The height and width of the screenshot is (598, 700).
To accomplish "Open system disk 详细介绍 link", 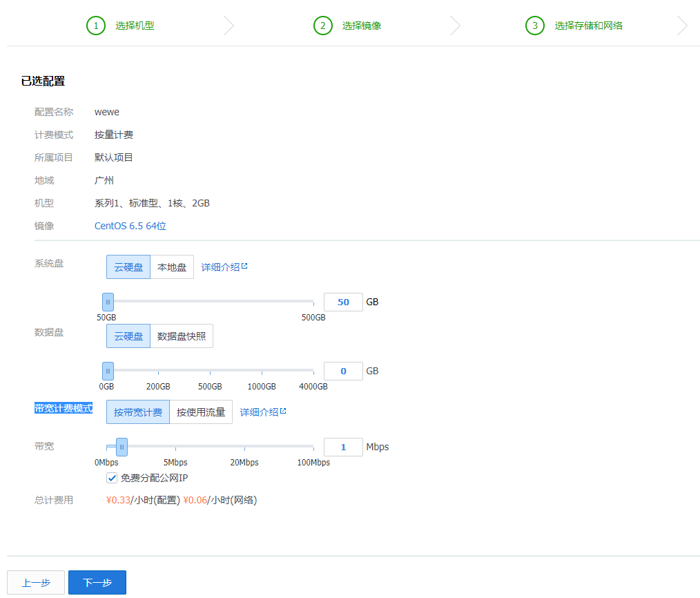I will tap(220, 267).
